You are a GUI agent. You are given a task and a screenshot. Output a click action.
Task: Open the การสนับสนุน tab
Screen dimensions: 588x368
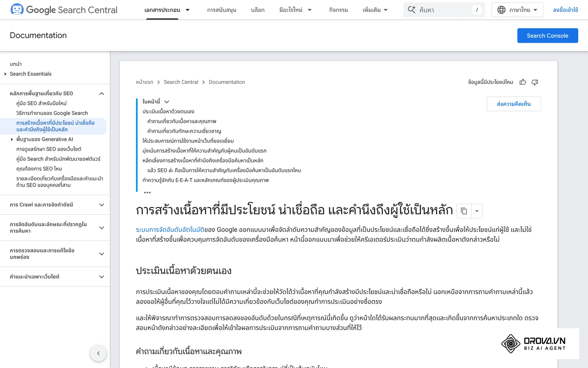[222, 10]
